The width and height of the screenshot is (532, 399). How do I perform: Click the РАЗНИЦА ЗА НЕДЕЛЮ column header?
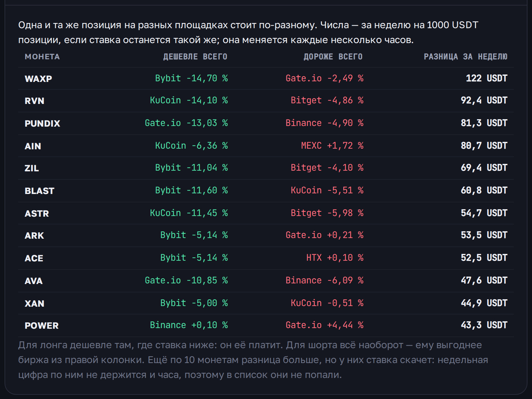pos(466,57)
